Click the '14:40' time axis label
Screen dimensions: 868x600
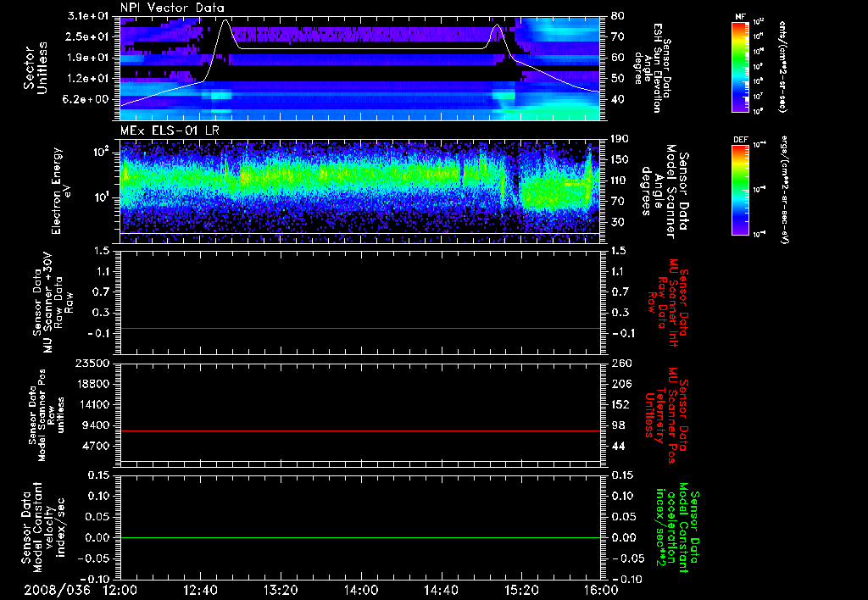coord(441,590)
